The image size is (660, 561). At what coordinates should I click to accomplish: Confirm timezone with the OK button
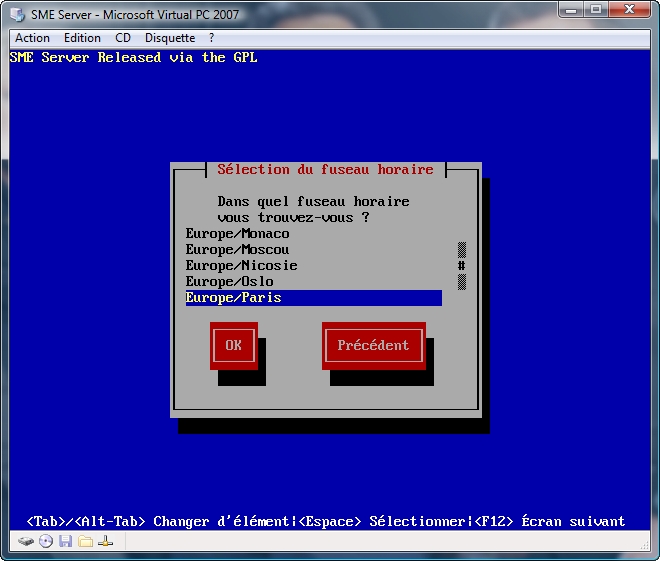(234, 346)
